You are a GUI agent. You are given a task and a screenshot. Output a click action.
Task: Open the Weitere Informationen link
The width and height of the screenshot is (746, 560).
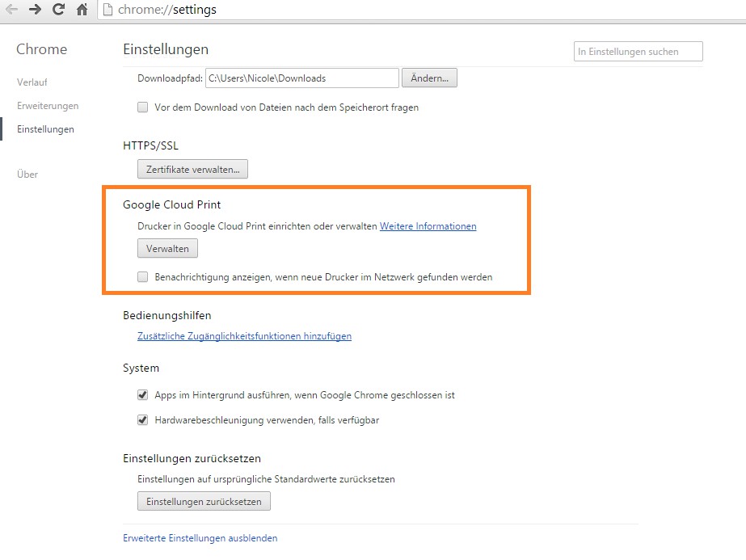click(x=428, y=226)
